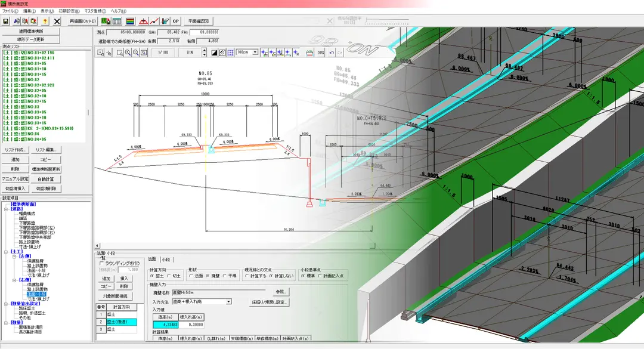Screen dimensions: 644x349
Task: Collapse the [道路] tree node
Action: point(6,209)
